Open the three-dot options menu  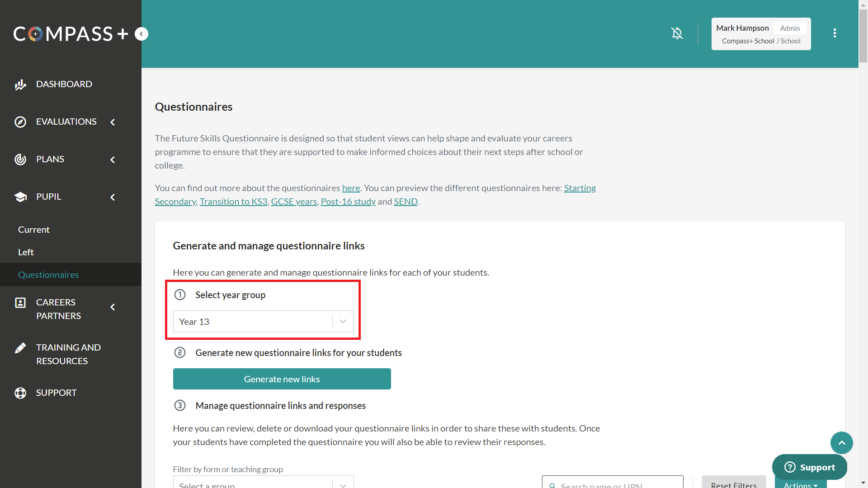tap(835, 33)
